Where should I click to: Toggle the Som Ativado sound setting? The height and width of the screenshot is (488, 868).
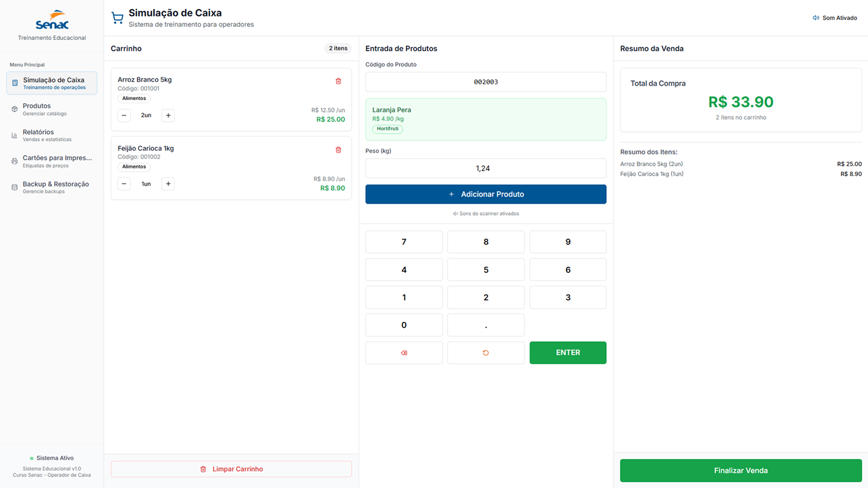point(835,18)
